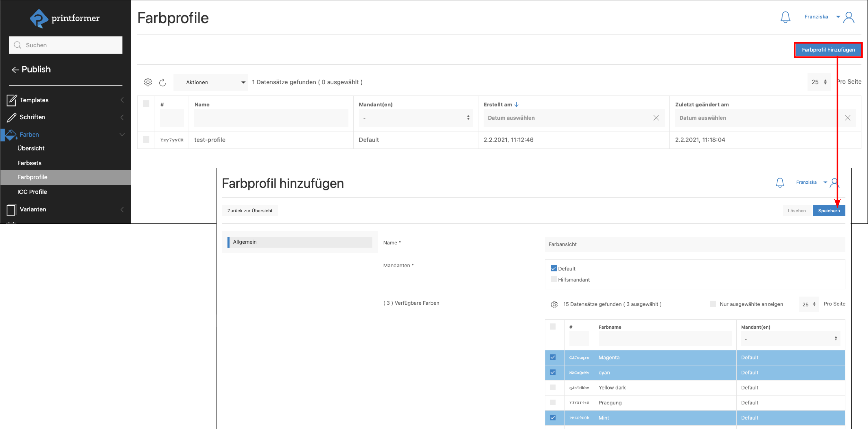Select the Yellow dark color checkbox
The image size is (868, 438).
pos(553,387)
